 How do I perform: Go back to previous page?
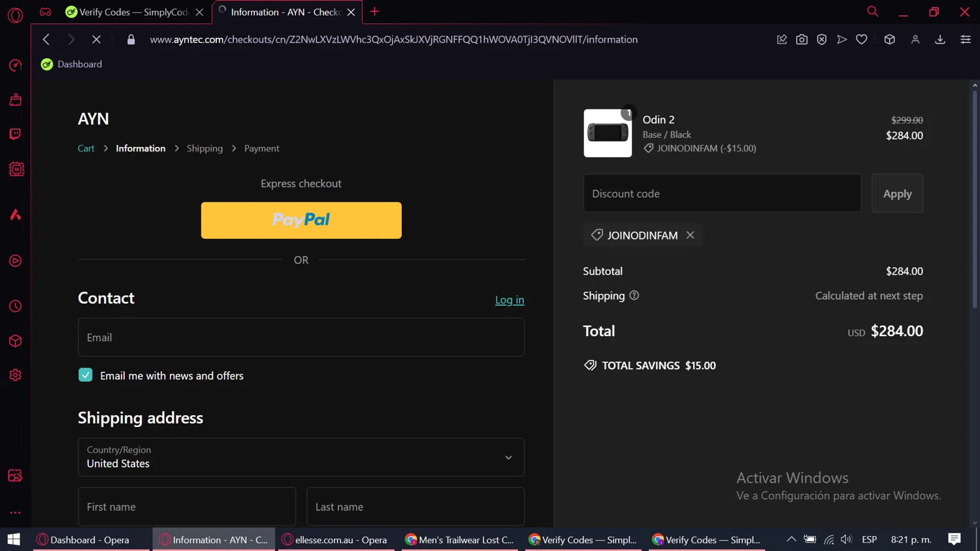[x=46, y=39]
